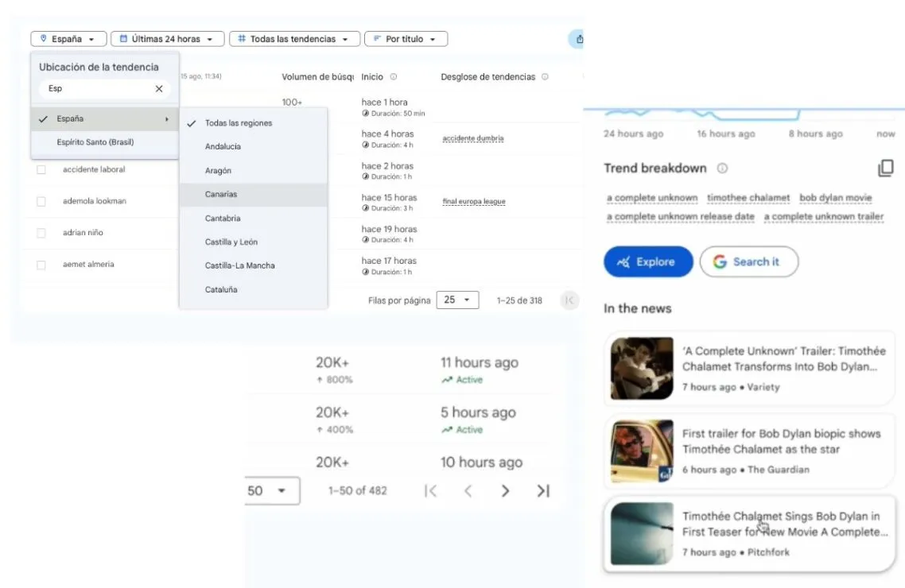905x588 pixels.
Task: Select Espírito Santo (Brasil) location
Action: click(x=104, y=141)
